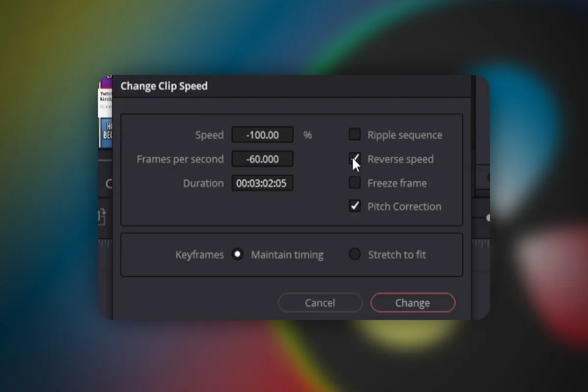Click the Change Clip Speed title
This screenshot has height=392, width=588.
(x=164, y=86)
